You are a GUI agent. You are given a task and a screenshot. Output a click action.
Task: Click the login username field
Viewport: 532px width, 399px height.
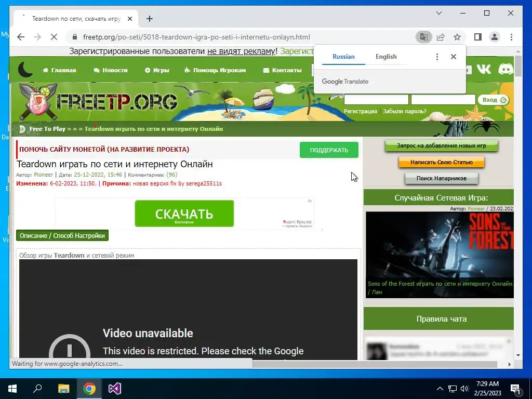click(x=376, y=100)
